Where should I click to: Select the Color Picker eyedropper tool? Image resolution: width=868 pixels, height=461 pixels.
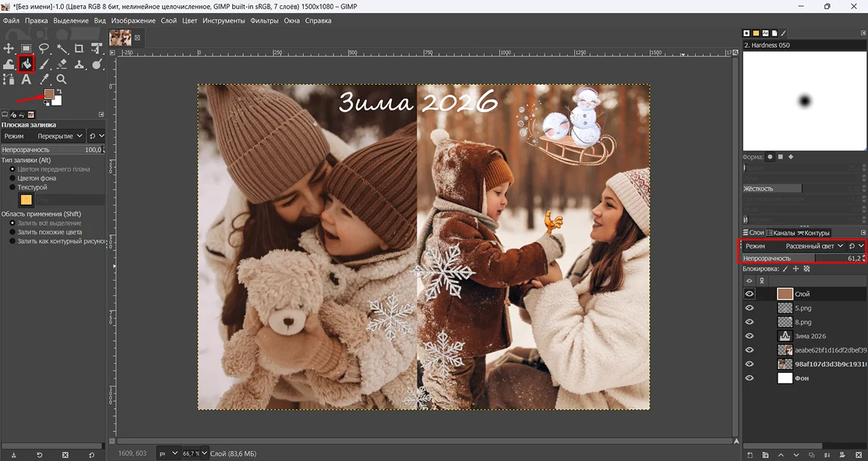point(44,80)
